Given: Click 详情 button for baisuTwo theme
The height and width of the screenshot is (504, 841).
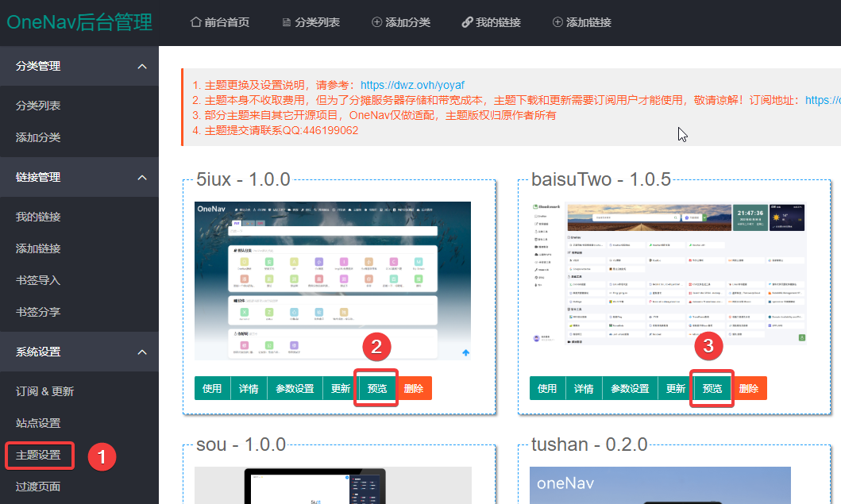Looking at the screenshot, I should point(584,388).
